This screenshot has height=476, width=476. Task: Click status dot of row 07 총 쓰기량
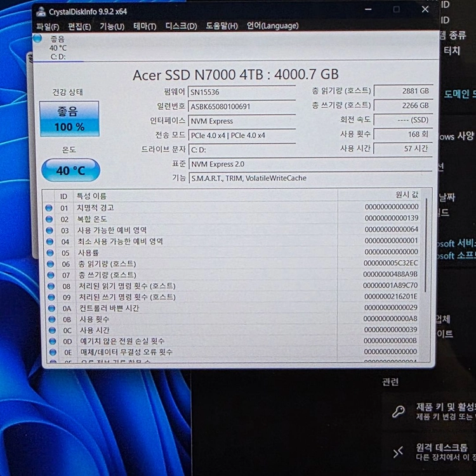(51, 275)
